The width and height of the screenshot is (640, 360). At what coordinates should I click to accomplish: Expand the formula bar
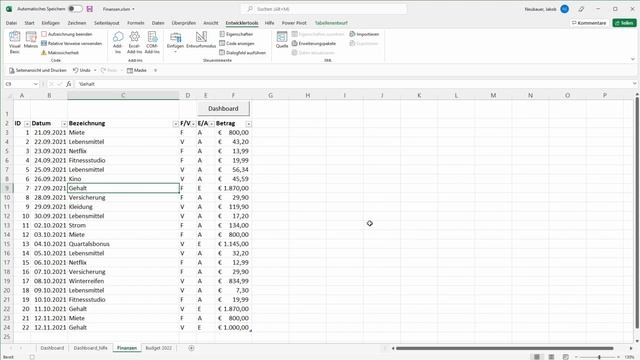pyautogui.click(x=634, y=84)
